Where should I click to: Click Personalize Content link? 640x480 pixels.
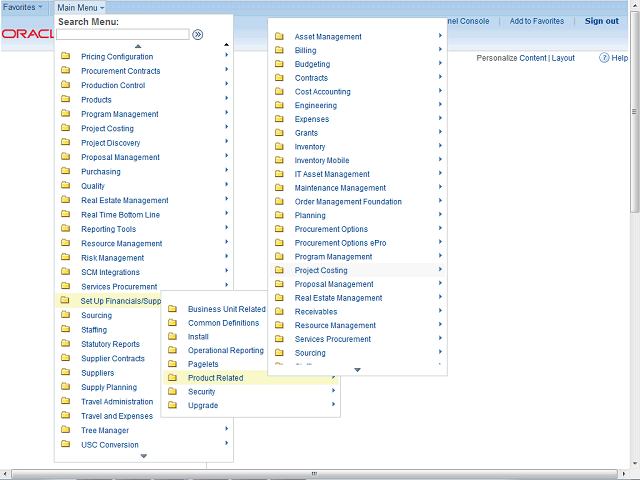(511, 58)
